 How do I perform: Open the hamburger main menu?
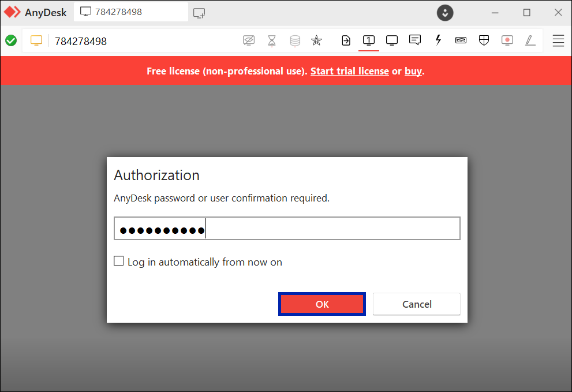[x=558, y=40]
